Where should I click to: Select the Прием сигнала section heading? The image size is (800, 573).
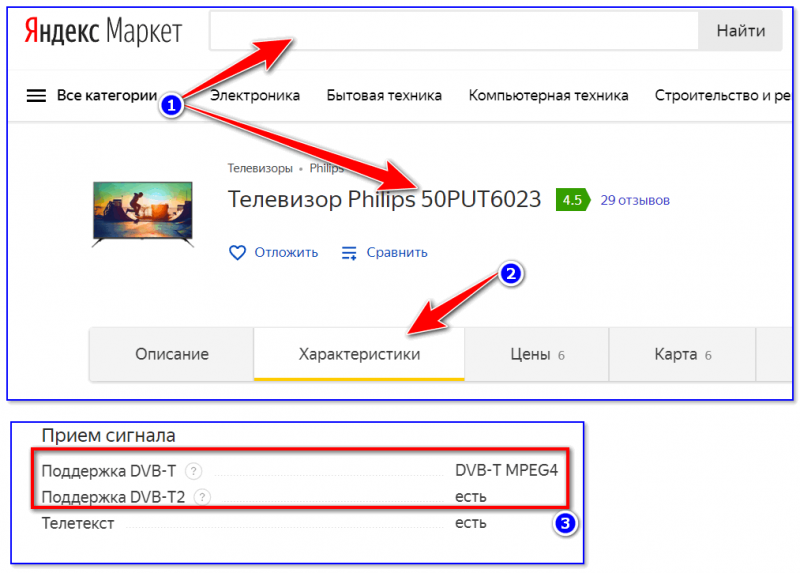click(x=108, y=435)
